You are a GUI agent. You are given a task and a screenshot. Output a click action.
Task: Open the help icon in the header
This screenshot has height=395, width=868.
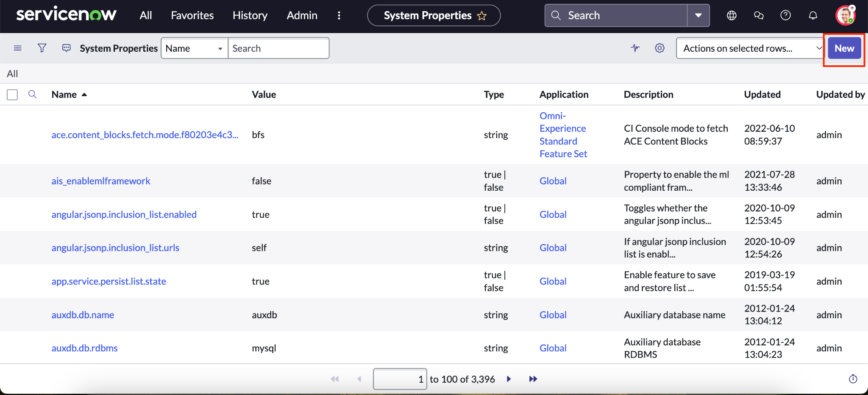(785, 15)
